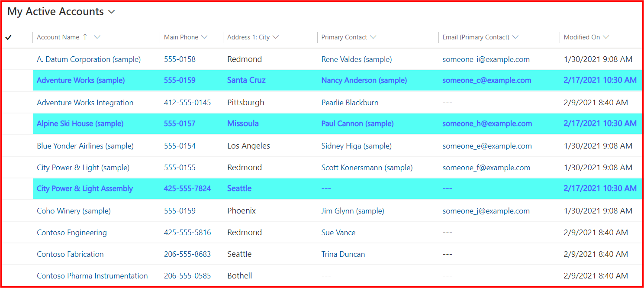
Task: Open the My Active Accounts view selector
Action: point(61,12)
